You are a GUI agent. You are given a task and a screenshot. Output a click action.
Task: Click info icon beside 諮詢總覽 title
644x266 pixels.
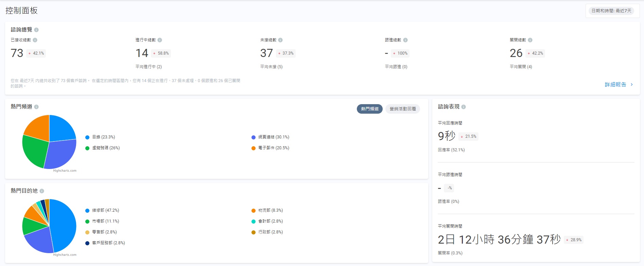click(x=36, y=30)
